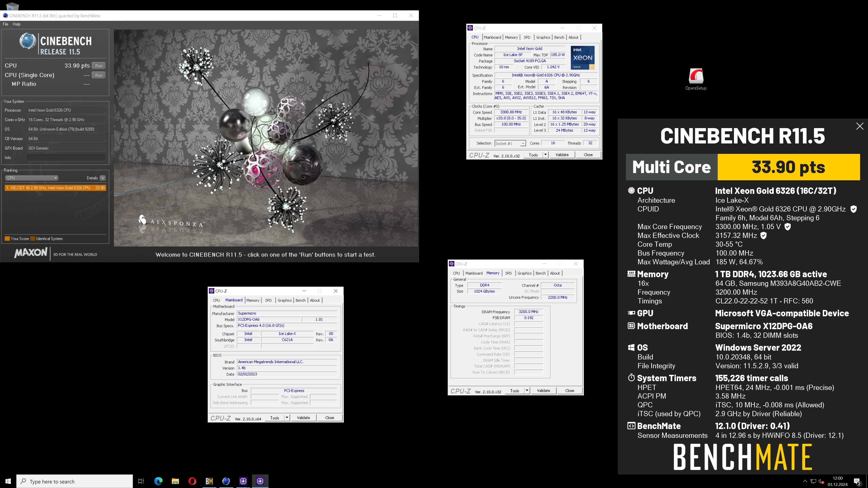This screenshot has height=488, width=868.
Task: Click the CPU-Z Memory window title icon
Action: point(452,264)
